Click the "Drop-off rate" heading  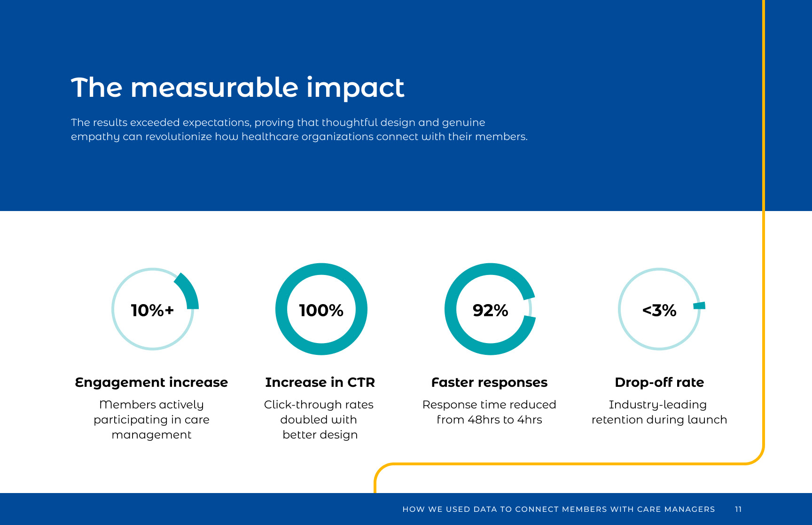click(x=659, y=383)
